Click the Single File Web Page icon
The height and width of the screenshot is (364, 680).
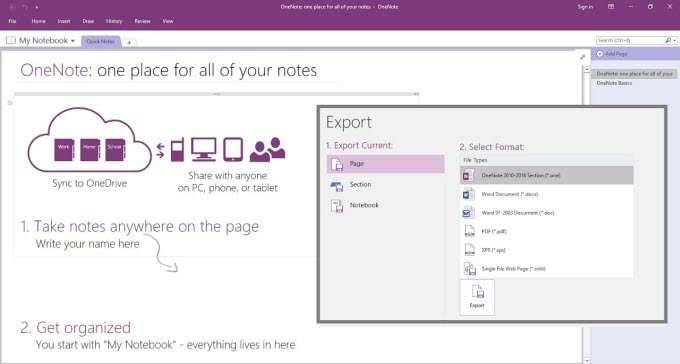(469, 269)
